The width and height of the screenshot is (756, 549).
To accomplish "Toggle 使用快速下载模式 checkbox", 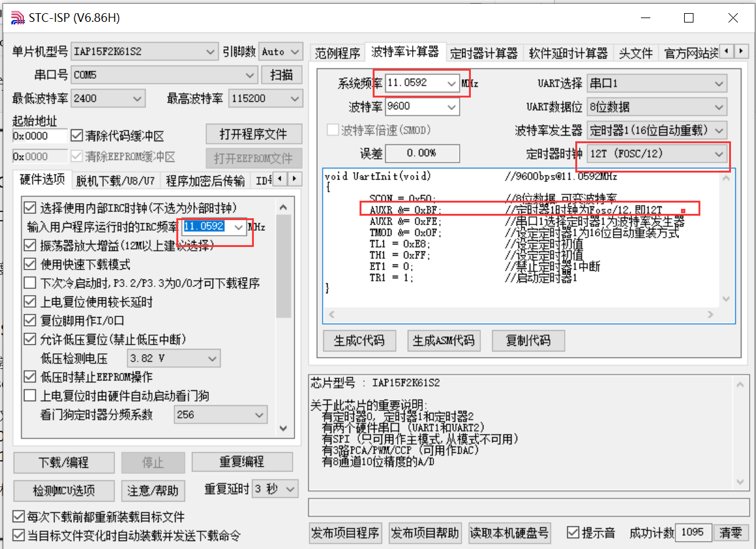I will click(x=29, y=264).
